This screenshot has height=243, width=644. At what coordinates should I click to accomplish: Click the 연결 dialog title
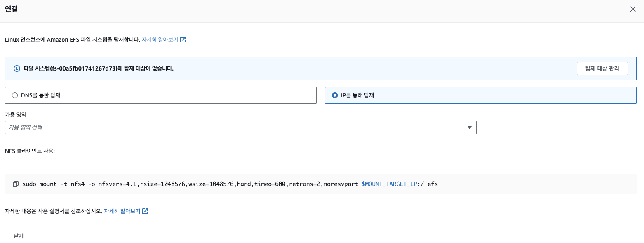tap(11, 9)
